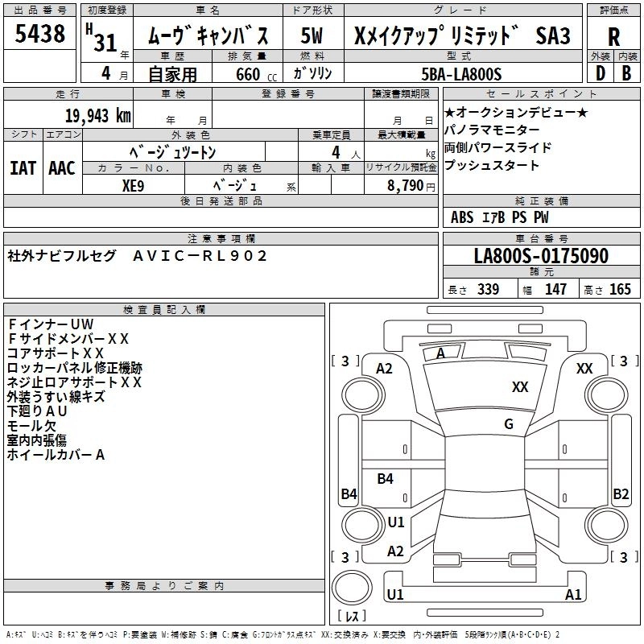Click the パノラマモニター sales point
This screenshot has width=644, height=644.
click(492, 130)
